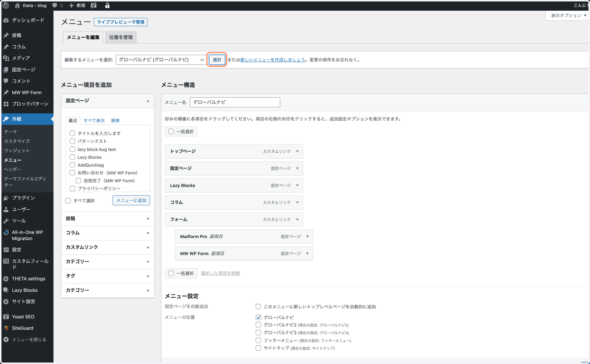This screenshot has height=364, width=590.
Task: Check the パターンテスト page checkbox
Action: pos(72,141)
